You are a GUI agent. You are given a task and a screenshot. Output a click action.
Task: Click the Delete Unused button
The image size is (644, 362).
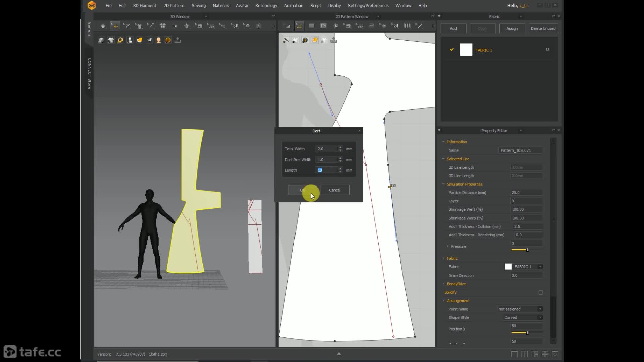(543, 28)
